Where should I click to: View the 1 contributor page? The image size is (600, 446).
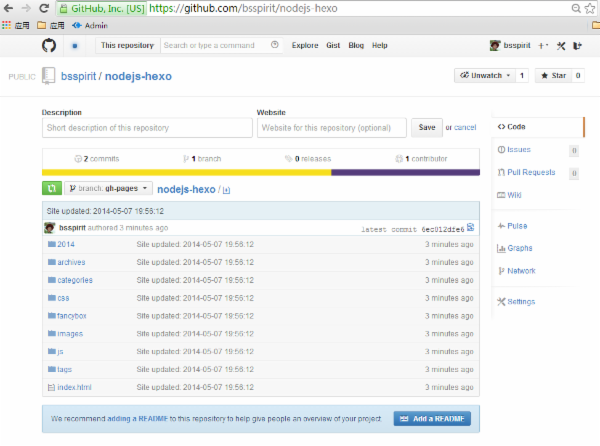click(x=421, y=159)
